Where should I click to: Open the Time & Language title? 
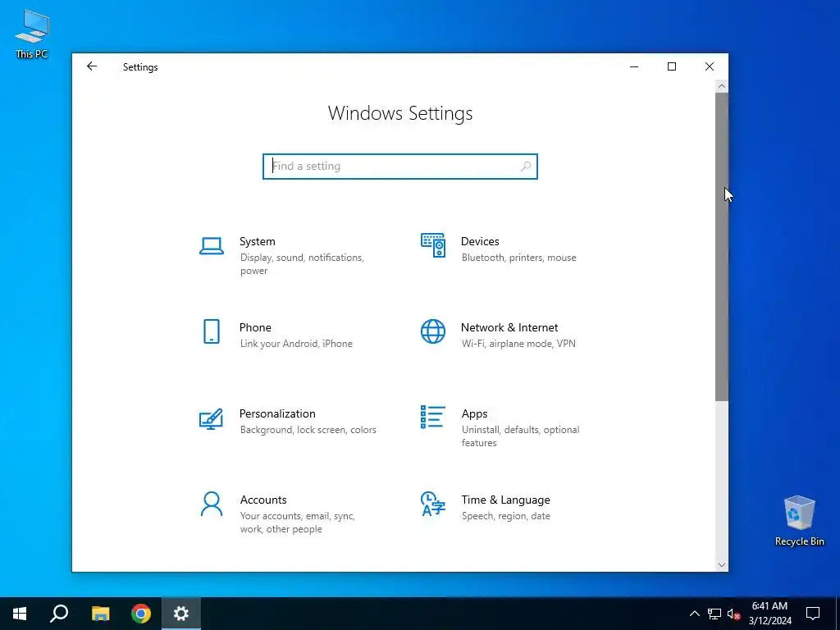tap(505, 500)
